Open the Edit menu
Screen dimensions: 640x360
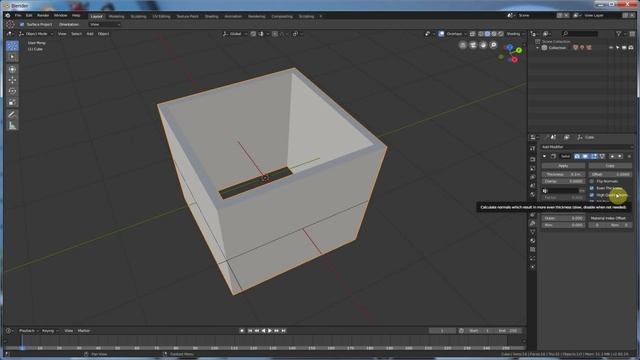coord(29,16)
